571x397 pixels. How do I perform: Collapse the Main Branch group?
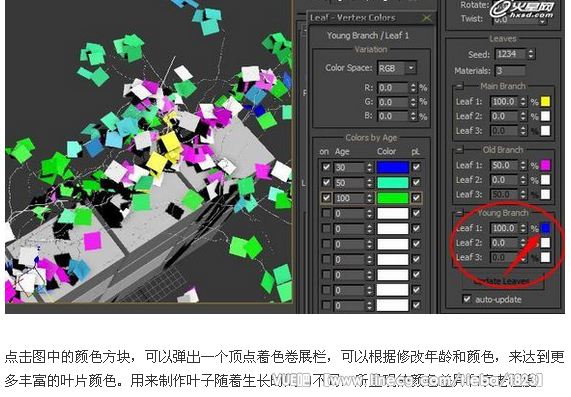pyautogui.click(x=460, y=86)
